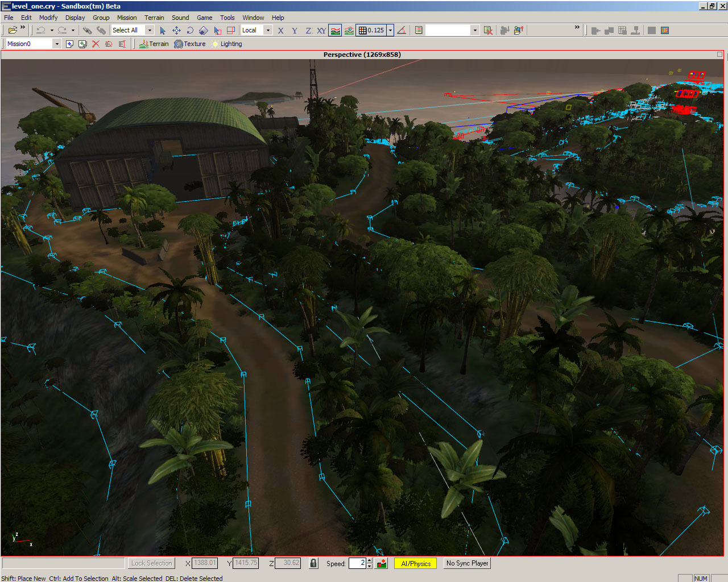Select the Rotate tool

[190, 30]
